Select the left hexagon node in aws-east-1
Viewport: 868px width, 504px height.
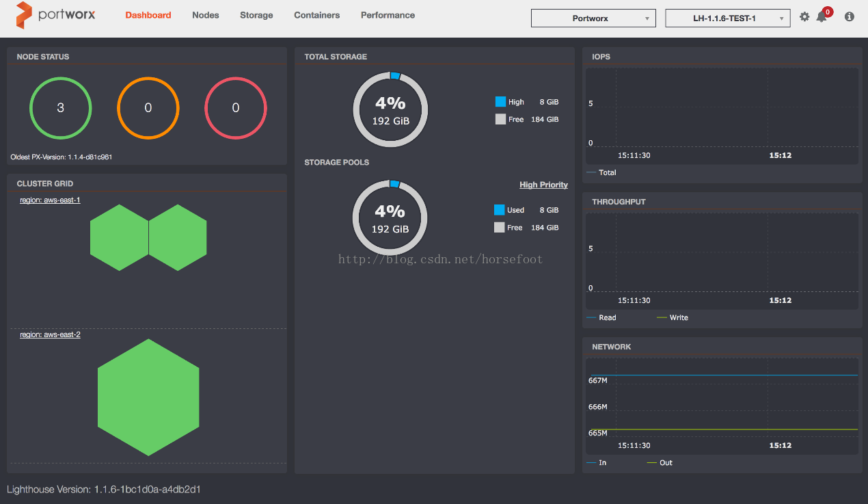coord(120,237)
